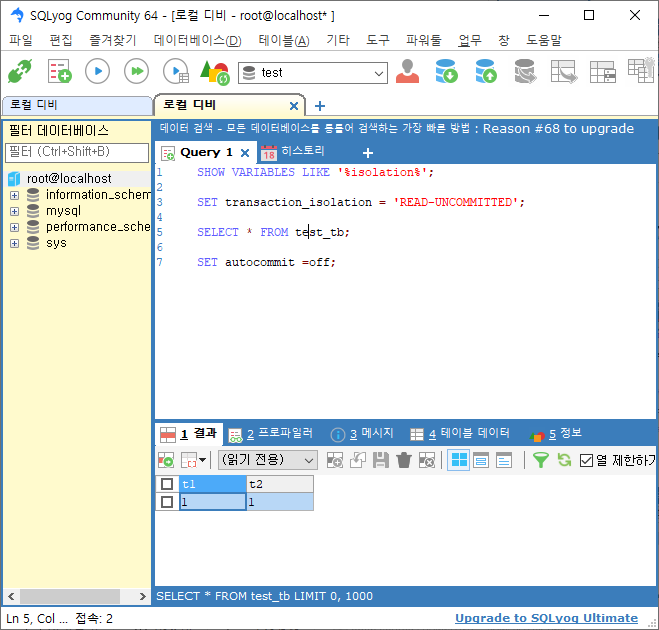Select the sys database in tree
This screenshot has height=630, width=659.
(x=56, y=243)
